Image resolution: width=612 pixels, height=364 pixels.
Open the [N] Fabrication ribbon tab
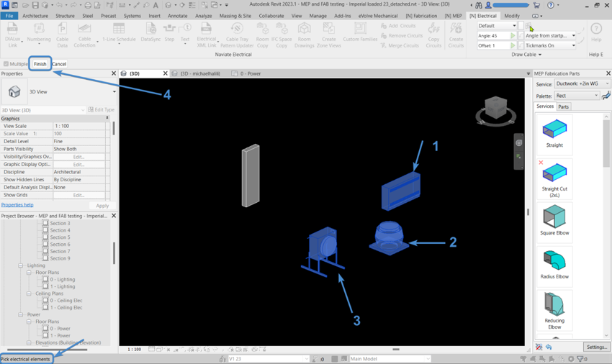click(421, 16)
